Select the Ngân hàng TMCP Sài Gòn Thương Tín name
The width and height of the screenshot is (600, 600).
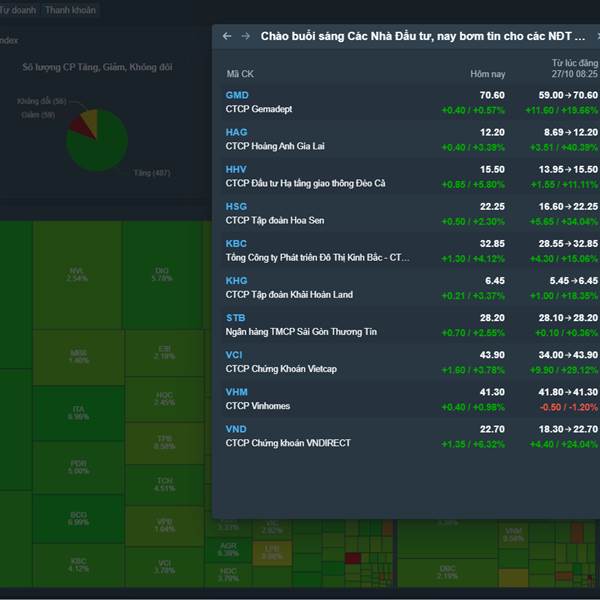click(301, 332)
